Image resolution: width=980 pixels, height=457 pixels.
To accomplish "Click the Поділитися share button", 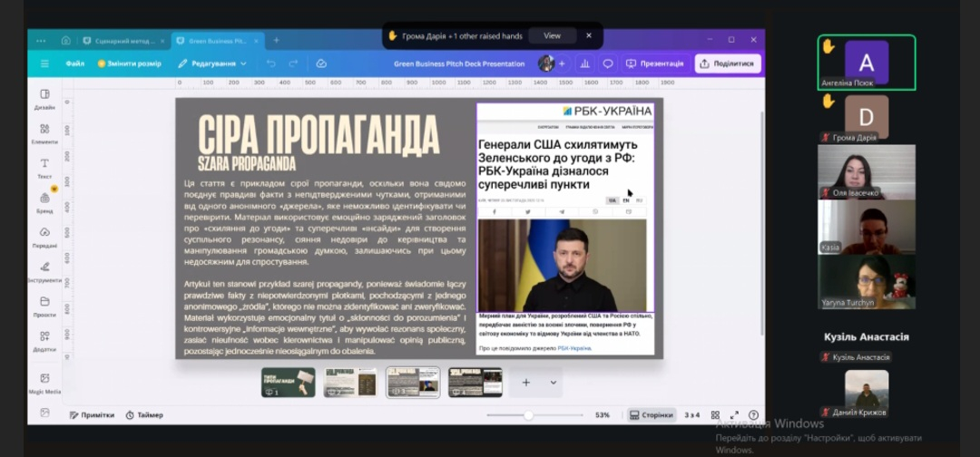I will click(728, 63).
